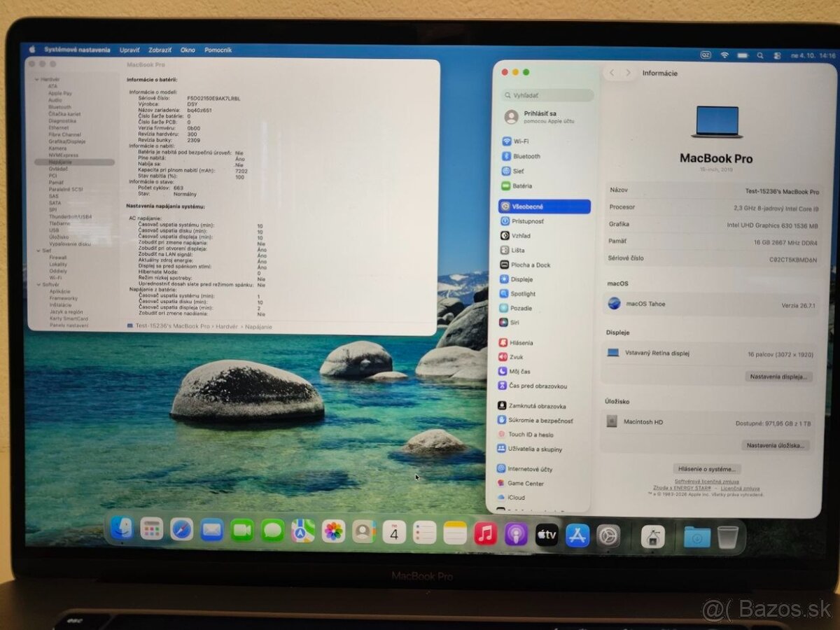This screenshot has height=630, width=840.
Task: Click Nastavenia úložiska button
Action: (x=776, y=445)
